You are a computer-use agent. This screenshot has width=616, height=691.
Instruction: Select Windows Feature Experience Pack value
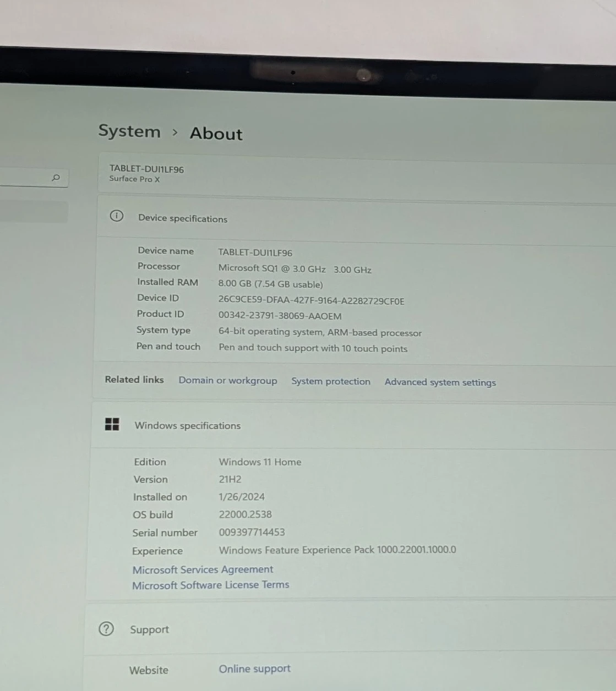tap(337, 550)
